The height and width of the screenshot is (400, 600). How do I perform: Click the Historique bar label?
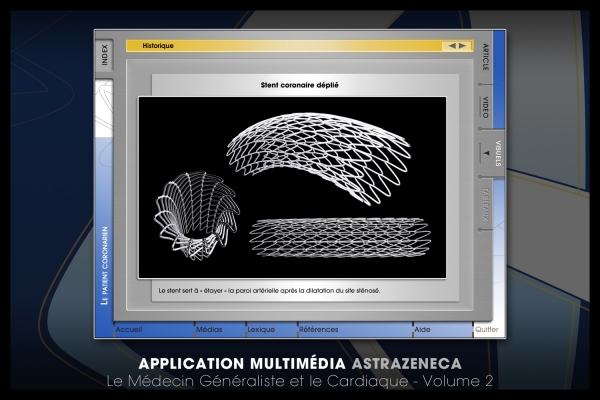[158, 45]
